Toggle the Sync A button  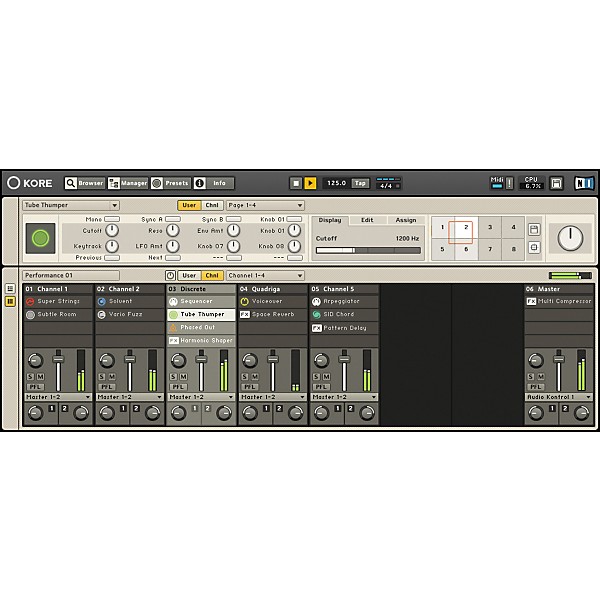[x=173, y=219]
